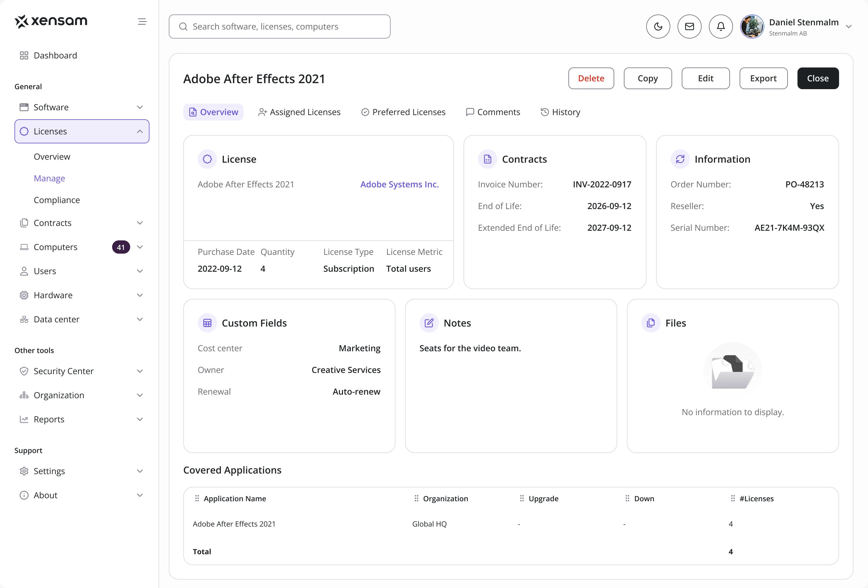The width and height of the screenshot is (868, 588).
Task: Click the Settings gear icon
Action: point(24,471)
